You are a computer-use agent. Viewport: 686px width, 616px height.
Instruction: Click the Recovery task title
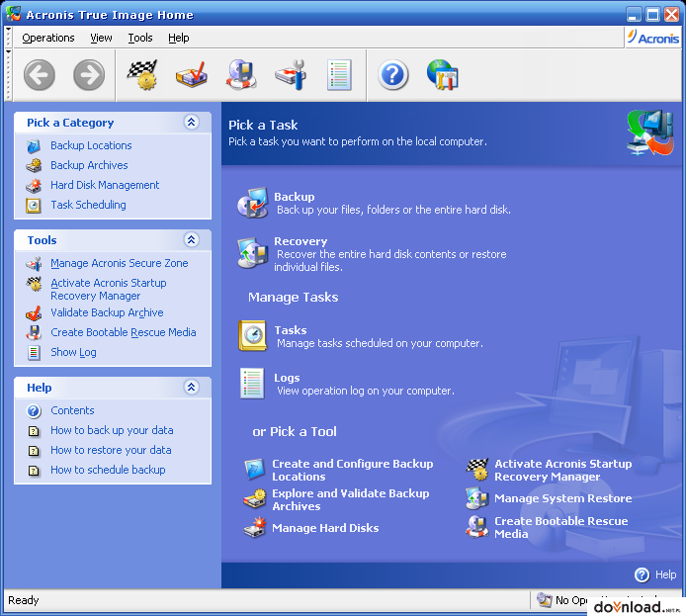point(300,241)
